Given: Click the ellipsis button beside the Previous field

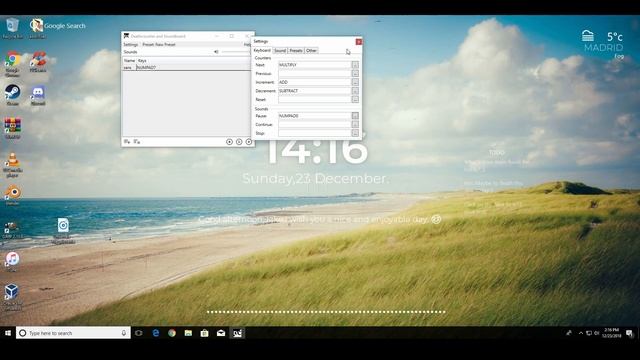Looking at the screenshot, I should (355, 73).
